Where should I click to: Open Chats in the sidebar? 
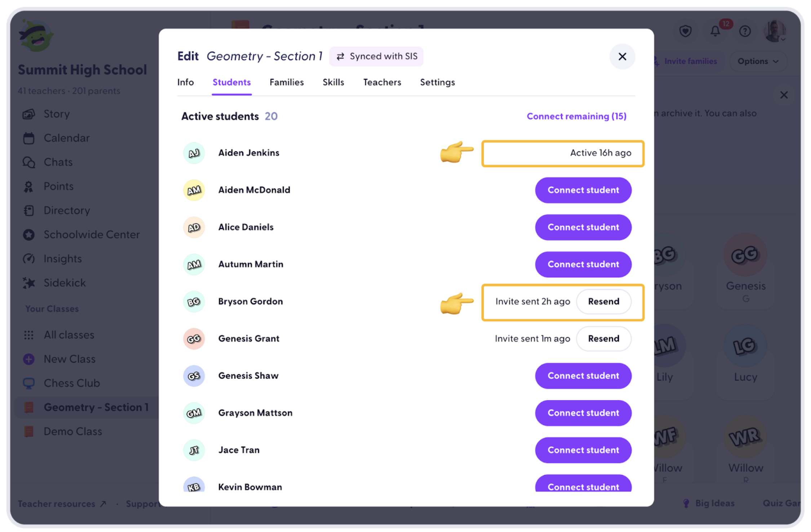pyautogui.click(x=58, y=162)
